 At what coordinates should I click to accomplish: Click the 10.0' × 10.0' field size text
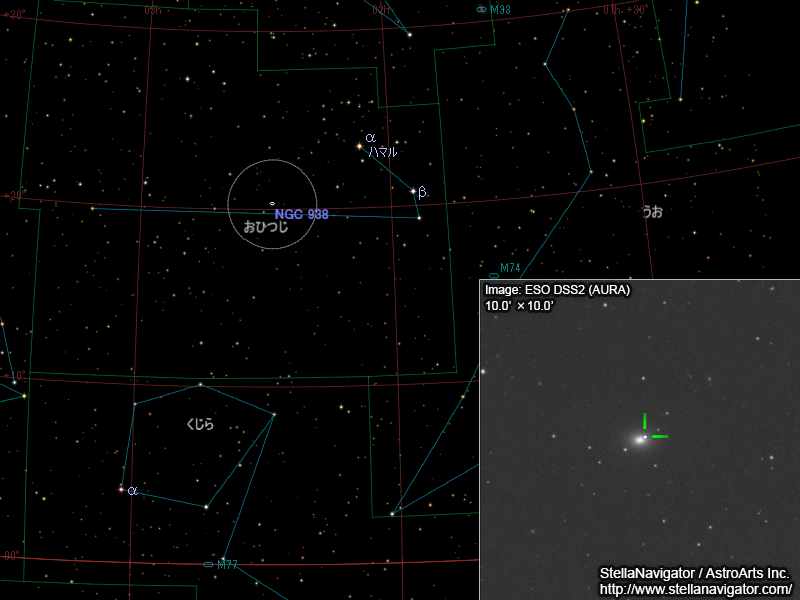(519, 305)
